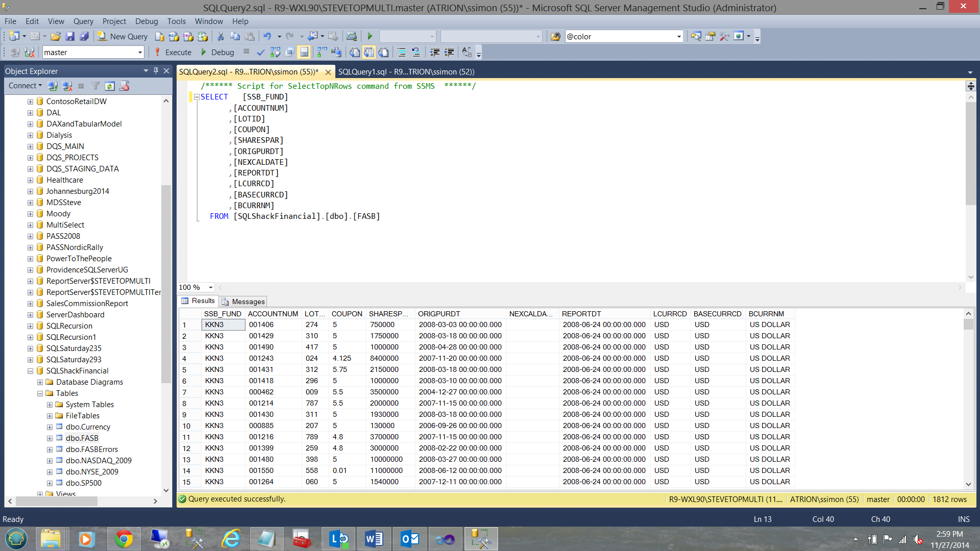Collapse the SQLShackFinancial database node
The width and height of the screenshot is (980, 551).
pyautogui.click(x=30, y=371)
